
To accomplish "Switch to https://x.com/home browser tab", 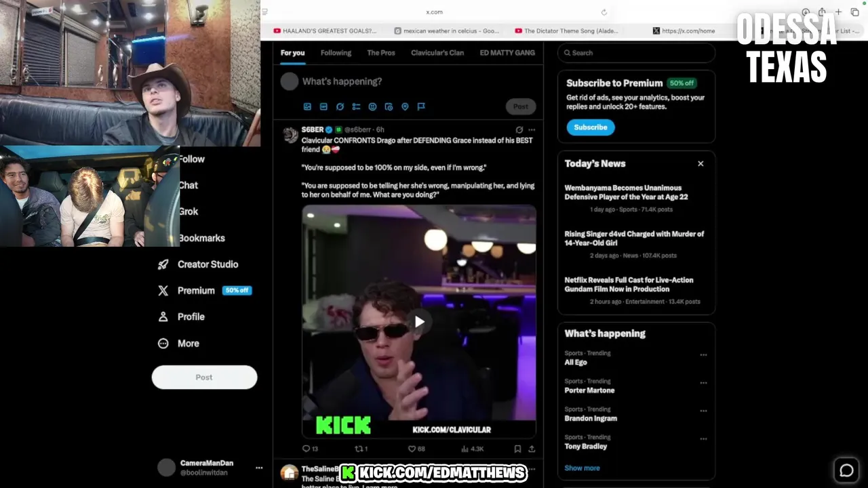I will 685,30.
